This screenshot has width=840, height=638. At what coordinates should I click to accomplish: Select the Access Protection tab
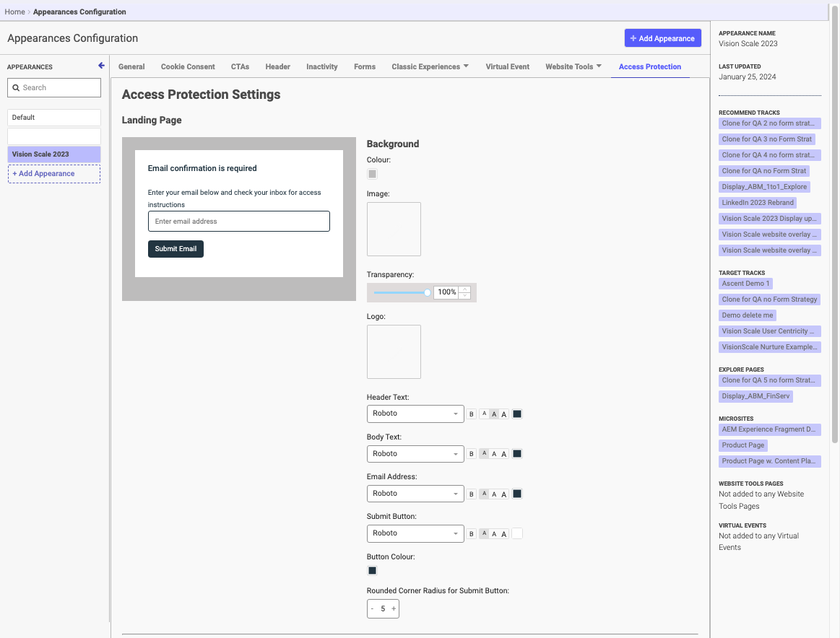click(x=650, y=66)
